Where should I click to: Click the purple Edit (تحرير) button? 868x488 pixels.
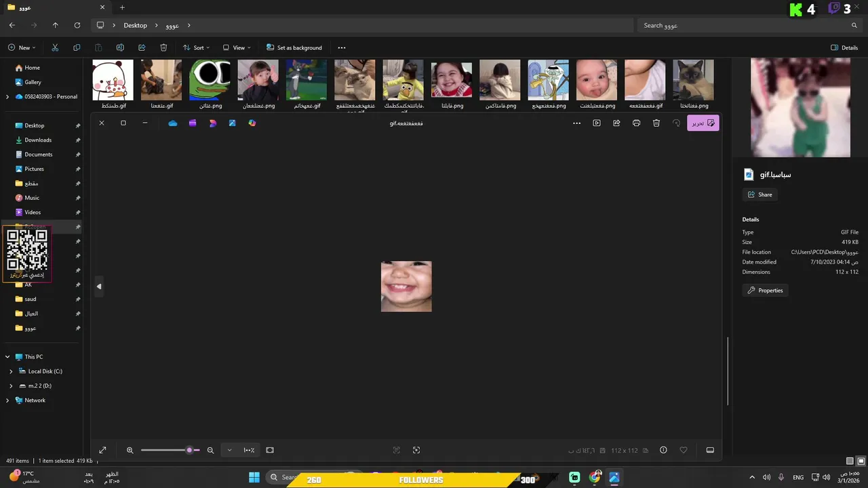pos(703,123)
